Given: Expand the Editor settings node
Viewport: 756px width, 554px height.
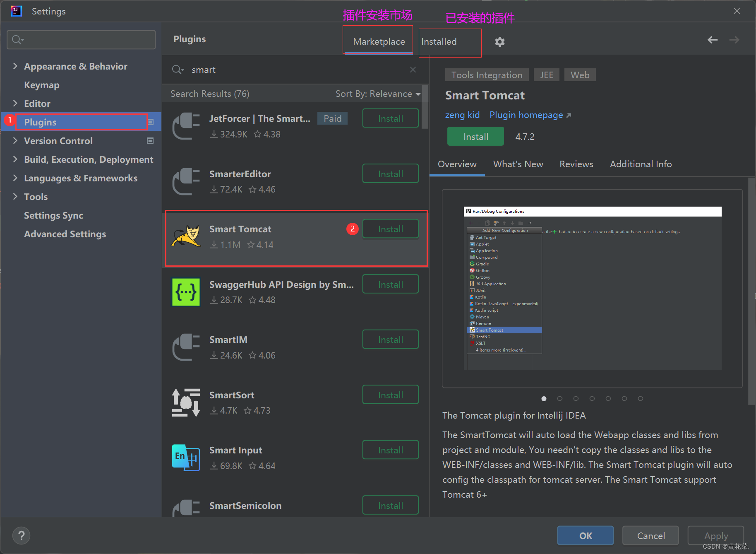Looking at the screenshot, I should [x=15, y=104].
